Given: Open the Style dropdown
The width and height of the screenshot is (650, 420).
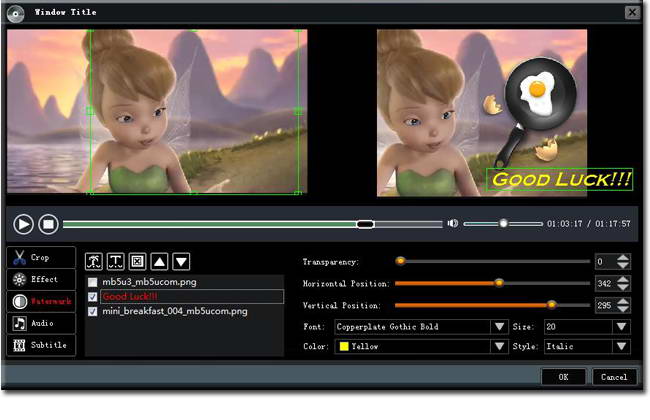Looking at the screenshot, I should [x=621, y=346].
